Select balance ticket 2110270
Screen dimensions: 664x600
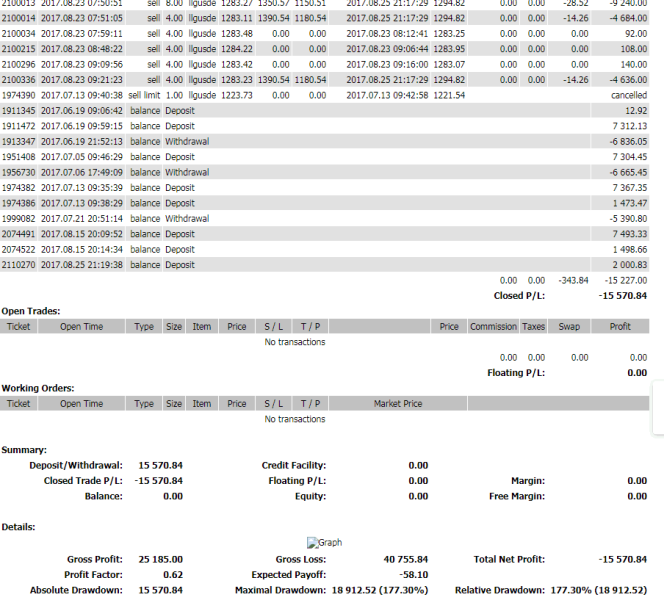[x=19, y=265]
